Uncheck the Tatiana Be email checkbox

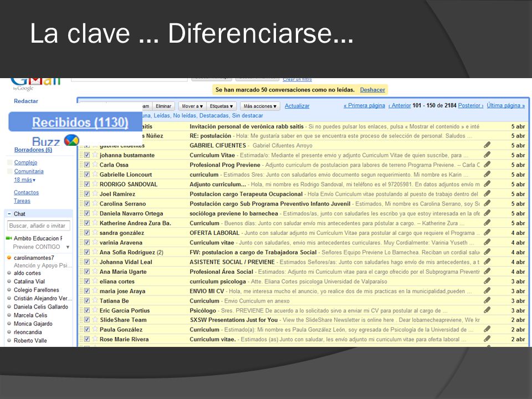point(87,300)
